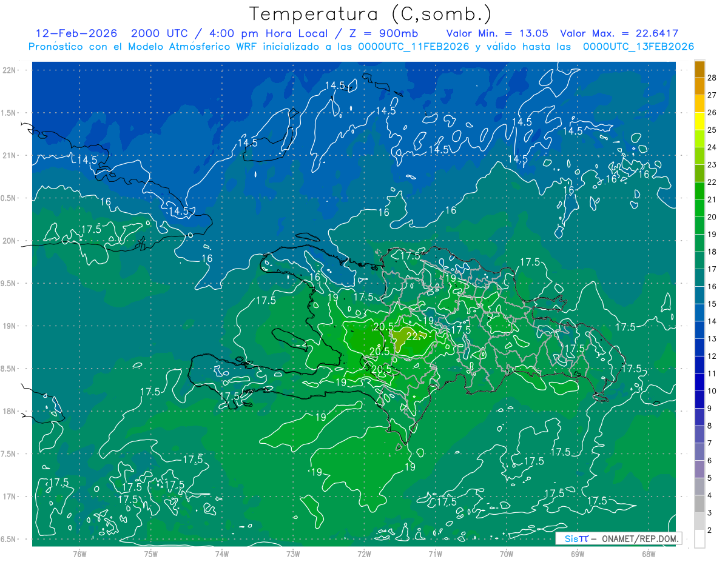Click the color scale value '5'
Screen dimensions: 728x562
click(x=710, y=478)
